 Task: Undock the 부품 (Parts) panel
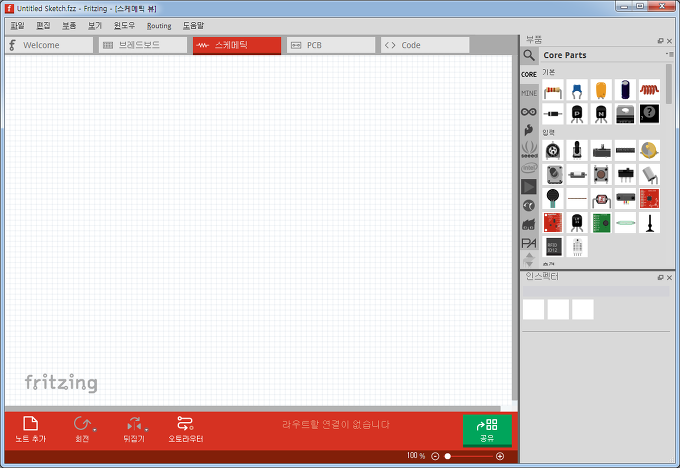[660, 41]
